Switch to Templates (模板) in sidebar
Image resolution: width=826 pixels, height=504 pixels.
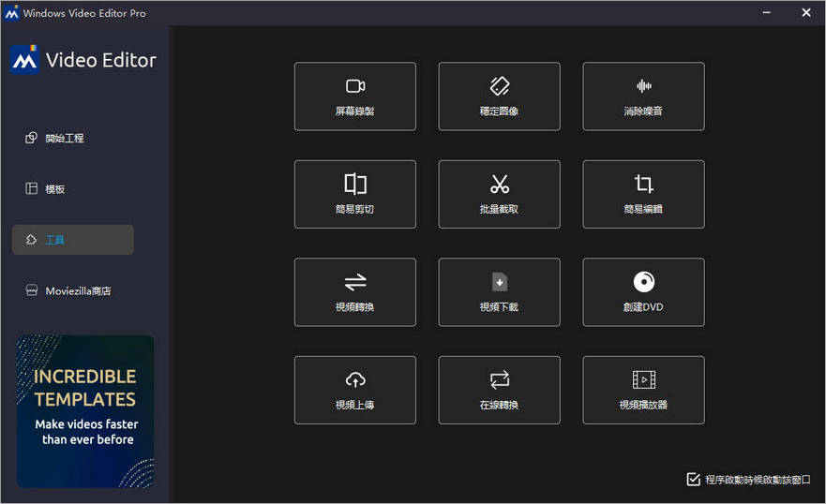[73, 189]
